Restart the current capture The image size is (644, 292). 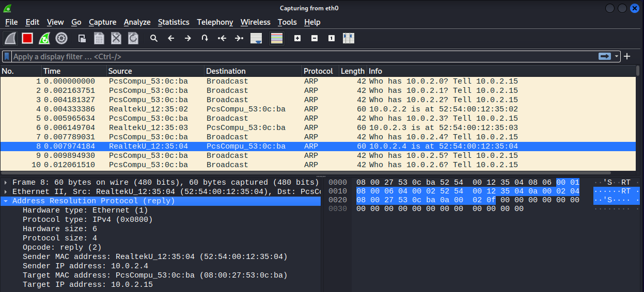44,38
